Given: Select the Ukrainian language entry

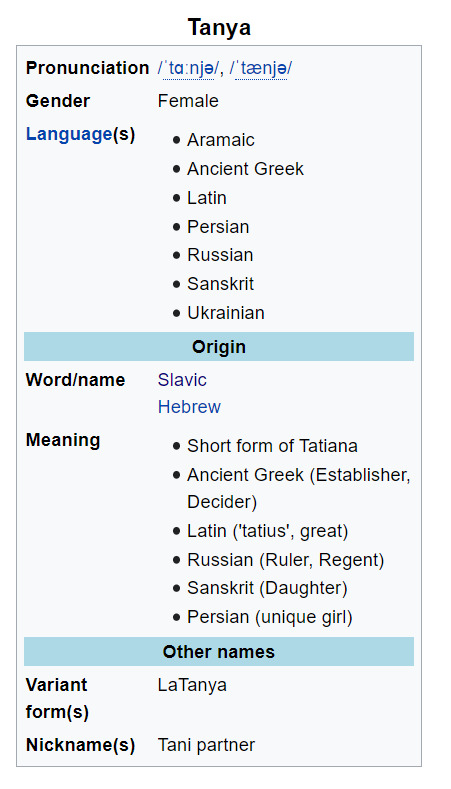Looking at the screenshot, I should tap(226, 313).
